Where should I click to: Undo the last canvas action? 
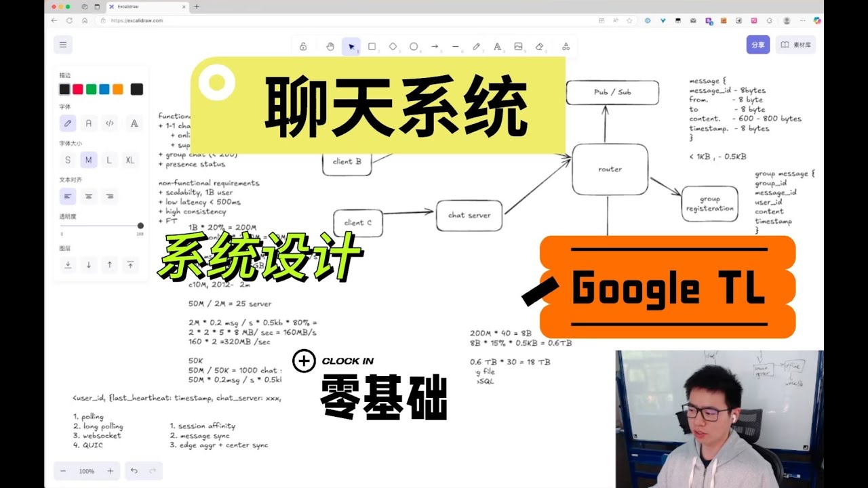134,471
